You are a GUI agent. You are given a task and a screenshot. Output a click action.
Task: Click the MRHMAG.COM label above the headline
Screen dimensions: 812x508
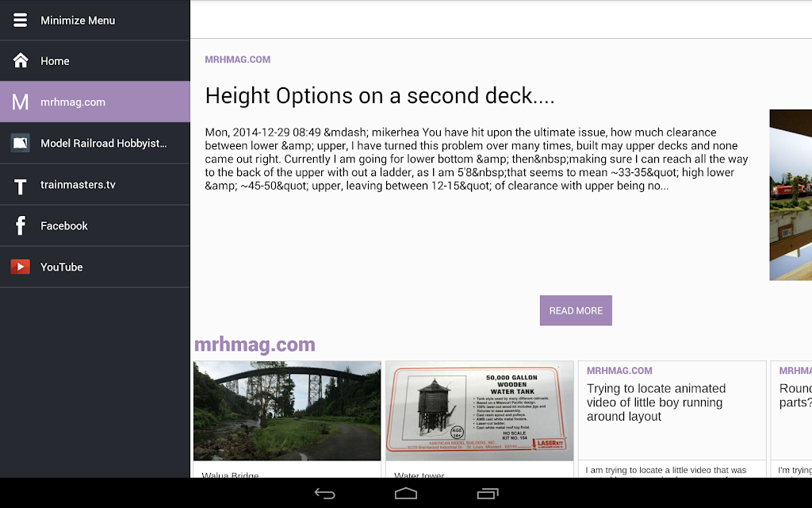click(238, 60)
